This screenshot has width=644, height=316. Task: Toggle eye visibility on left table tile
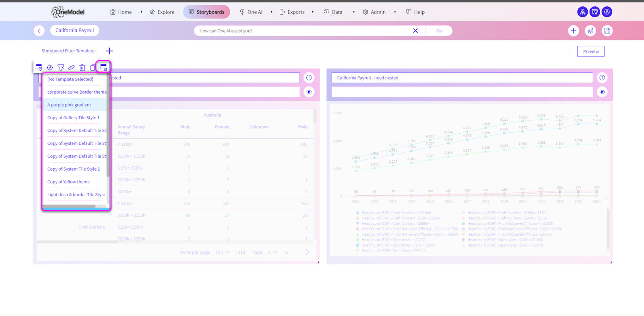[x=309, y=92]
